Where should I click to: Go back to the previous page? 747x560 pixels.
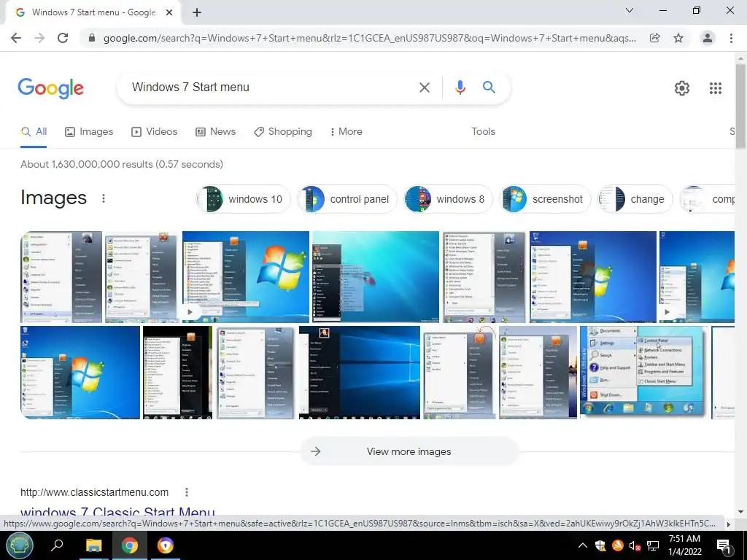[16, 38]
